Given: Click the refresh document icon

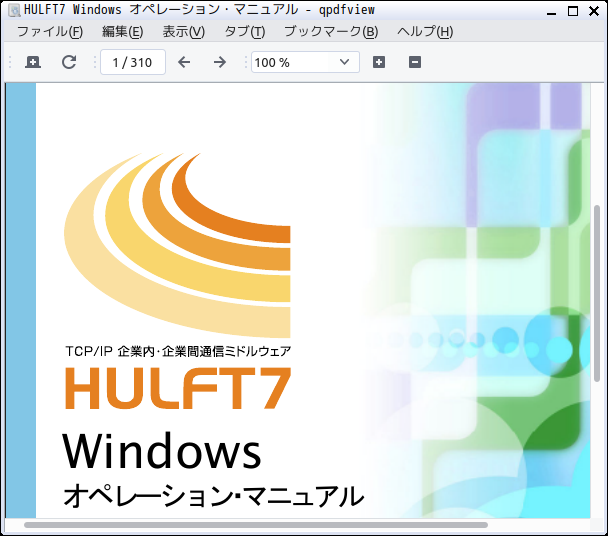Looking at the screenshot, I should pos(69,62).
